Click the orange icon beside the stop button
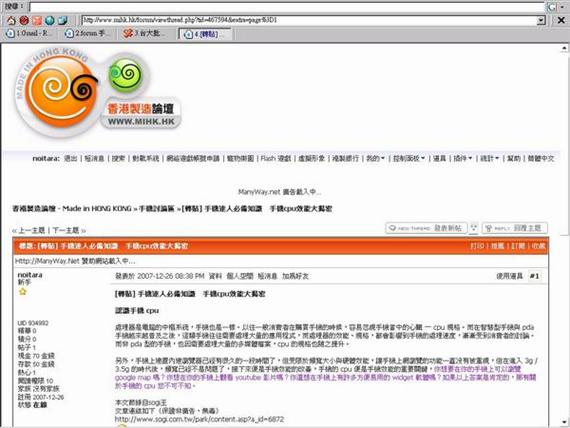This screenshot has width=570, height=428. pos(37,20)
